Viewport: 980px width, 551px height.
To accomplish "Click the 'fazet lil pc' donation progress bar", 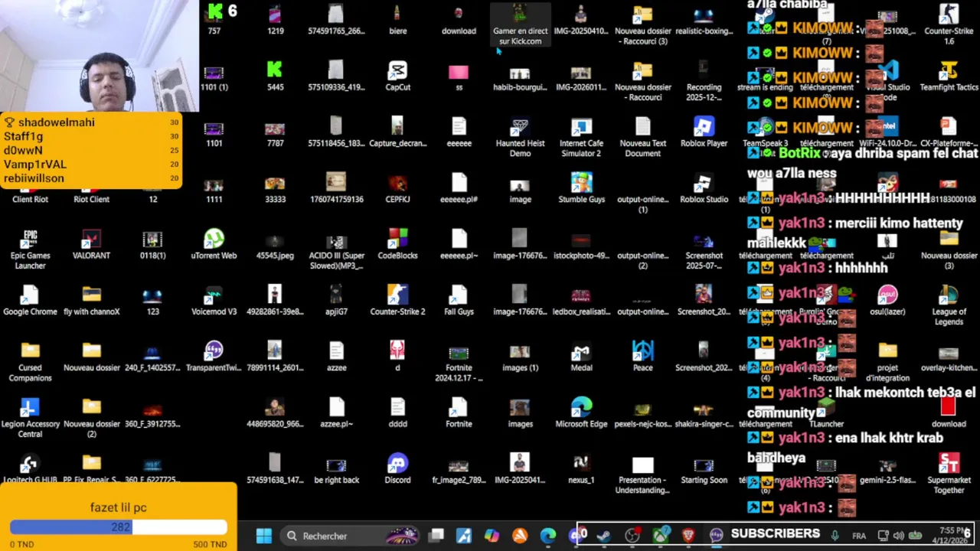I will (119, 527).
